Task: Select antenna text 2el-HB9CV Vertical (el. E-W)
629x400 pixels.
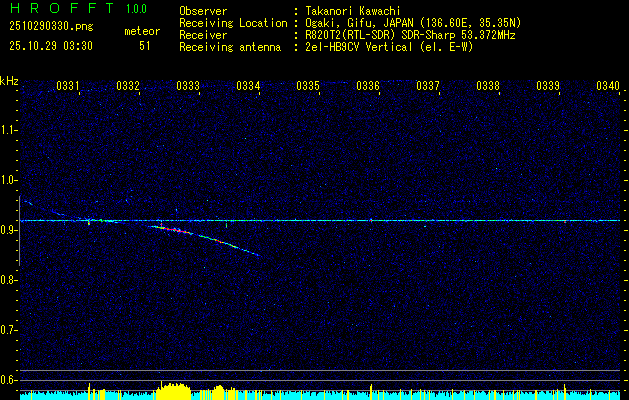Action: coord(389,47)
